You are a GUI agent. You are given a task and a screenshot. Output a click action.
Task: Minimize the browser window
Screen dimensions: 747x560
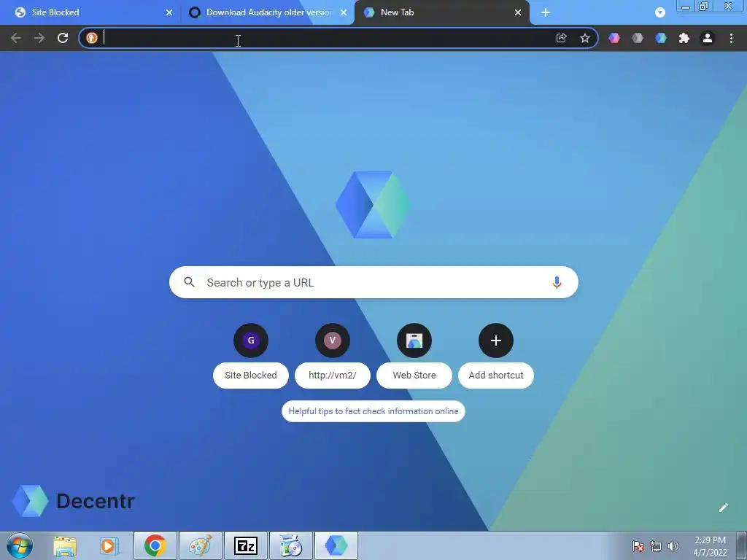tap(686, 7)
